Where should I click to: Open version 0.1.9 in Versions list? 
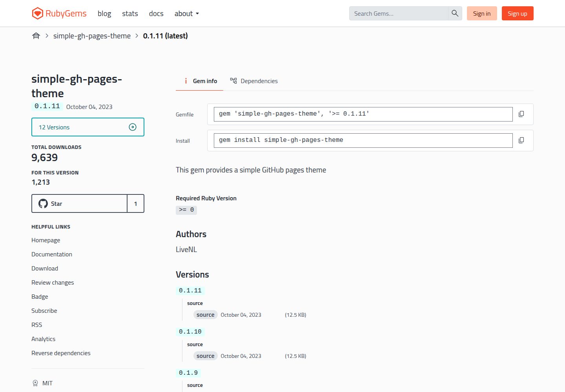188,373
